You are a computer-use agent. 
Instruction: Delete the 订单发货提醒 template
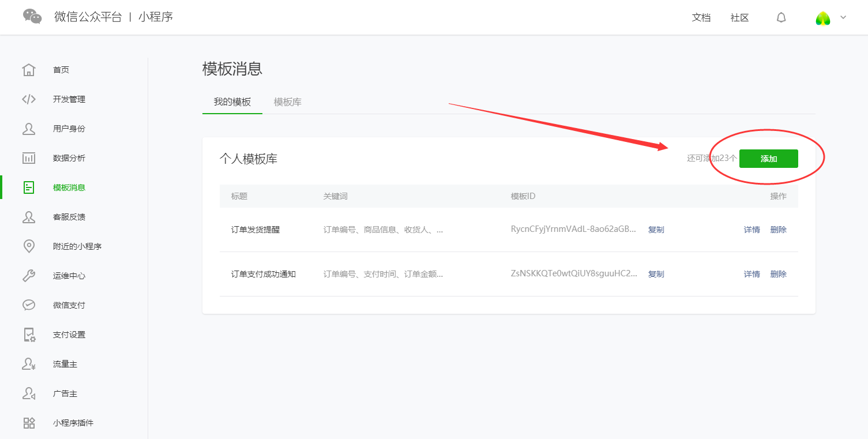point(778,230)
